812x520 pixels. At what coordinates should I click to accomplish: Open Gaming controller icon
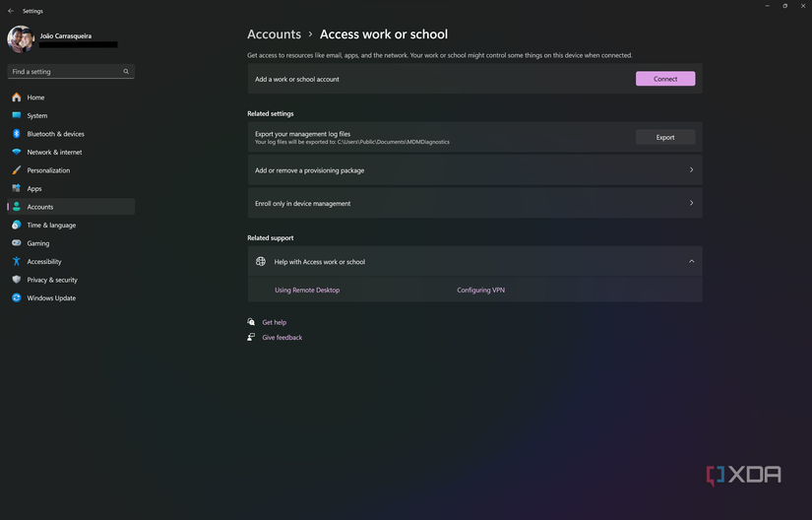point(17,243)
